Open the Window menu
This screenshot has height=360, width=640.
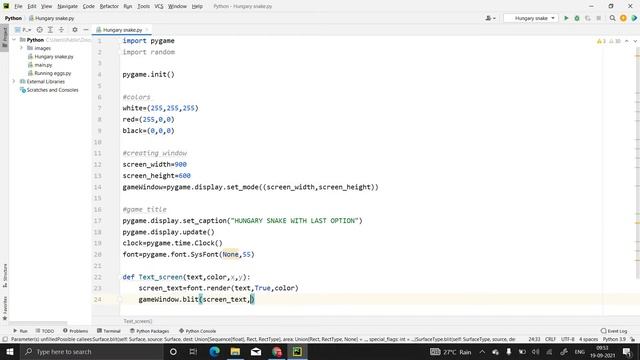(x=177, y=6)
